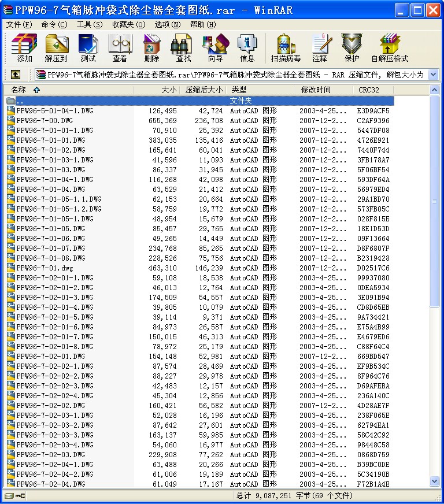444x504 pixels.
Task: Click the scrollbar down arrow
Action: point(434,481)
